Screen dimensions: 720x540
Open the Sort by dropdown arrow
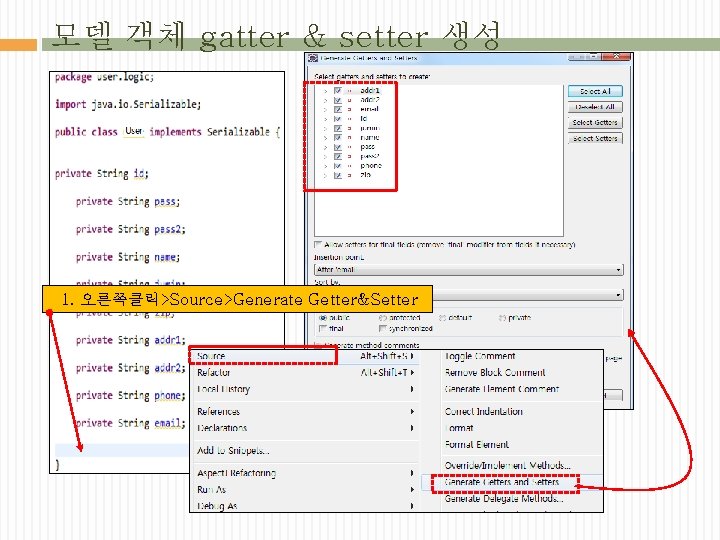pyautogui.click(x=619, y=294)
